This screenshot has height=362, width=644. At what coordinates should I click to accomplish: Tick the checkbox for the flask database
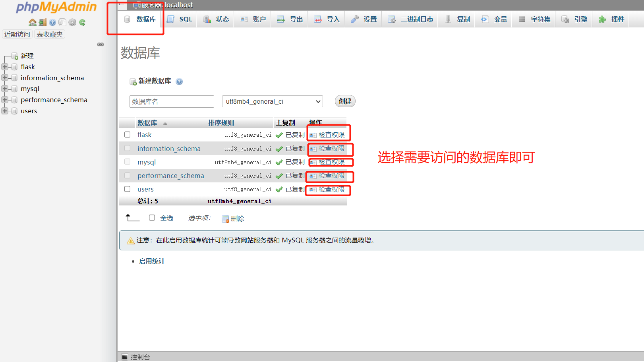click(x=127, y=135)
